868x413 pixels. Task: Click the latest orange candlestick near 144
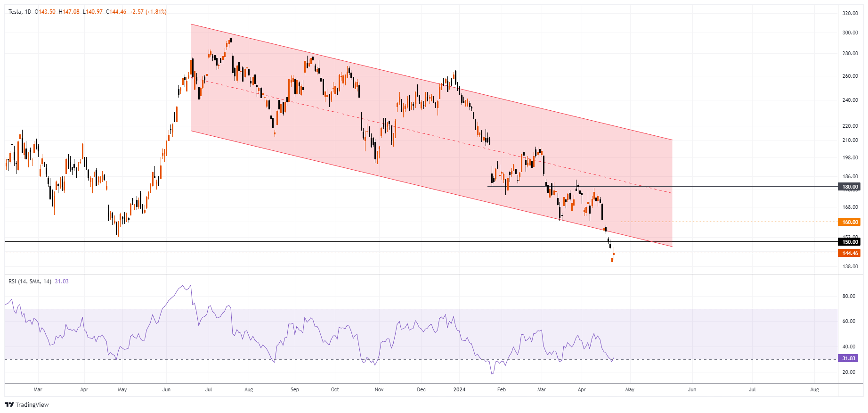(614, 254)
